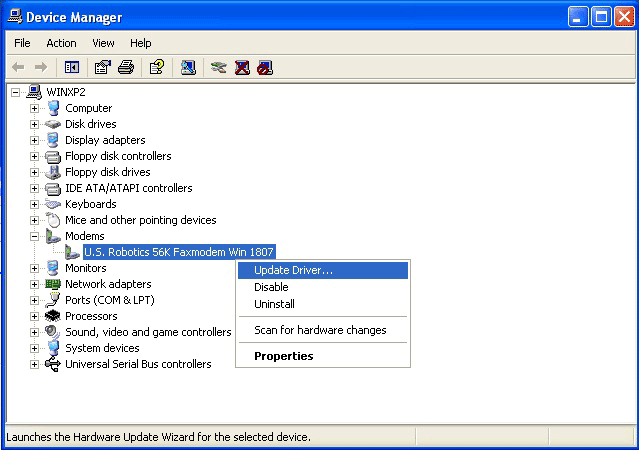Open the View menu
This screenshot has width=639, height=450.
[x=103, y=43]
